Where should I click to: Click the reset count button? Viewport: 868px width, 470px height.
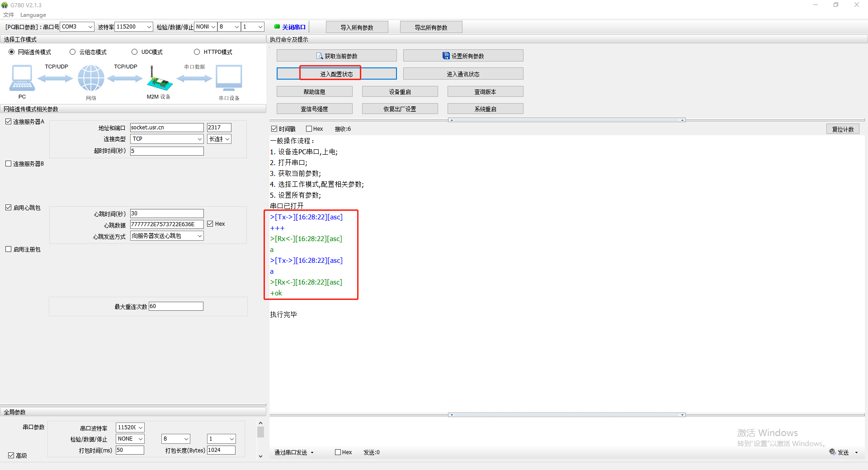[843, 129]
